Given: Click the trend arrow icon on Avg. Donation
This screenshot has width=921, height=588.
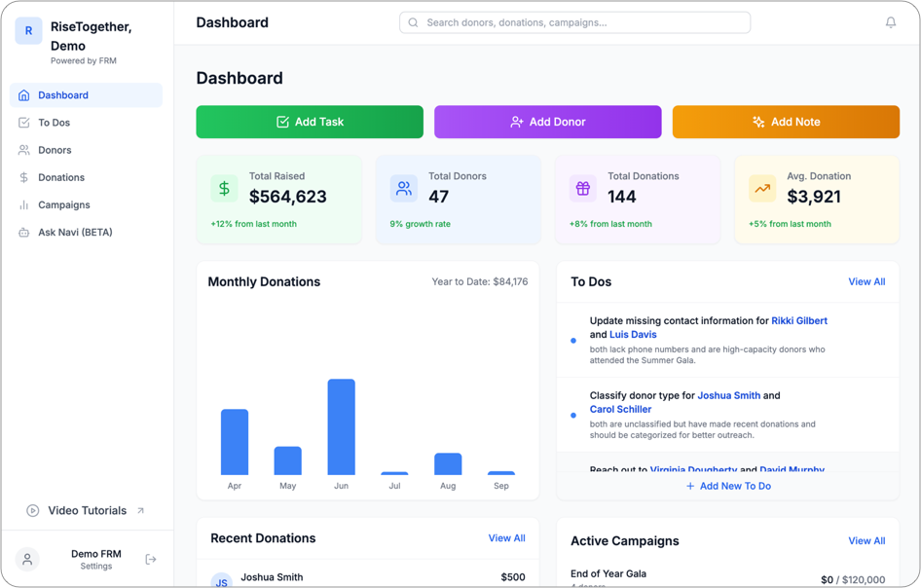Looking at the screenshot, I should (761, 189).
